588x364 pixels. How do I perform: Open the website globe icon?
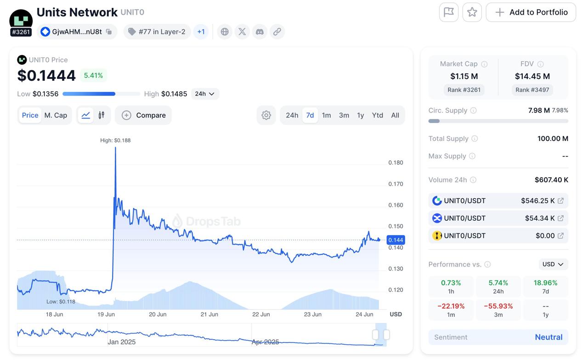pos(225,32)
